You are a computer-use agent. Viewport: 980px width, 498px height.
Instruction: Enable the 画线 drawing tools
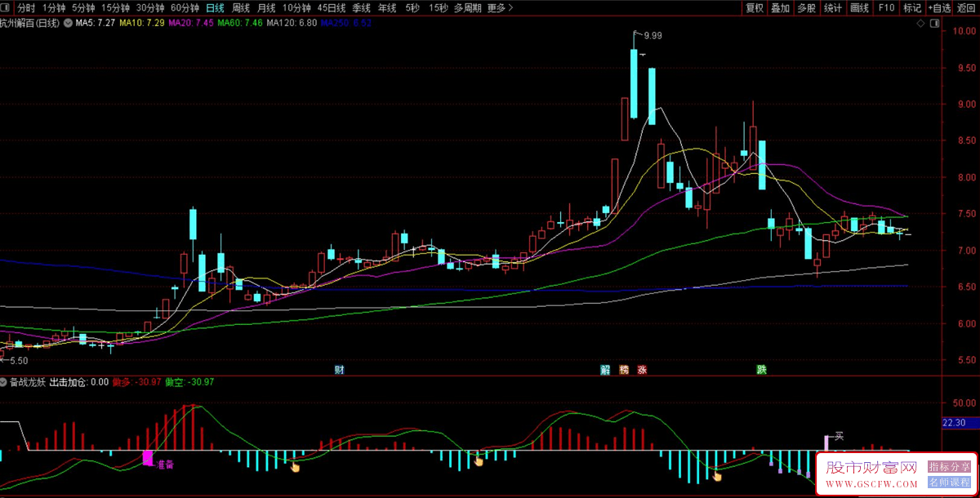point(859,8)
